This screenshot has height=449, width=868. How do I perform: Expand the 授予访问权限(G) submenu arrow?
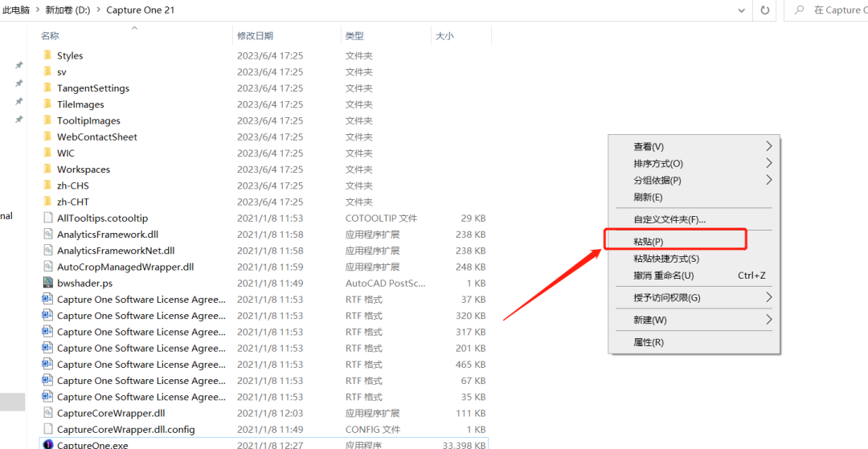coord(769,297)
